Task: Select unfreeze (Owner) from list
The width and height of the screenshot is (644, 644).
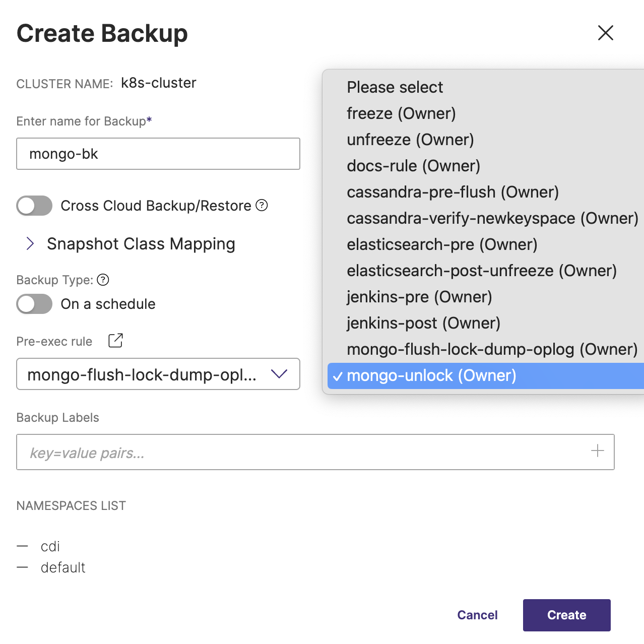Action: (x=410, y=140)
